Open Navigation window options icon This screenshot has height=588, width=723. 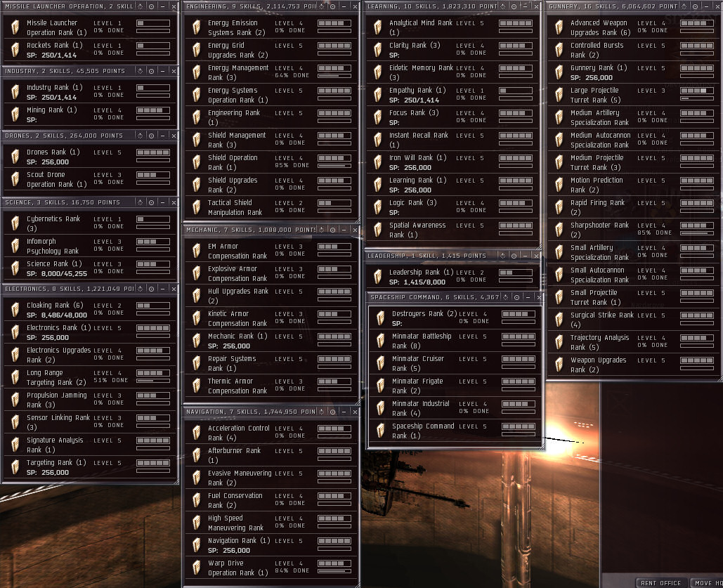point(321,412)
